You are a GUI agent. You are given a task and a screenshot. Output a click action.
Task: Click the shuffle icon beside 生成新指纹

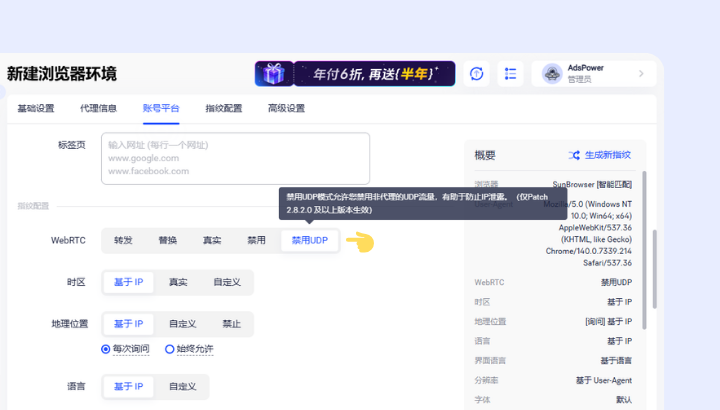coord(574,155)
